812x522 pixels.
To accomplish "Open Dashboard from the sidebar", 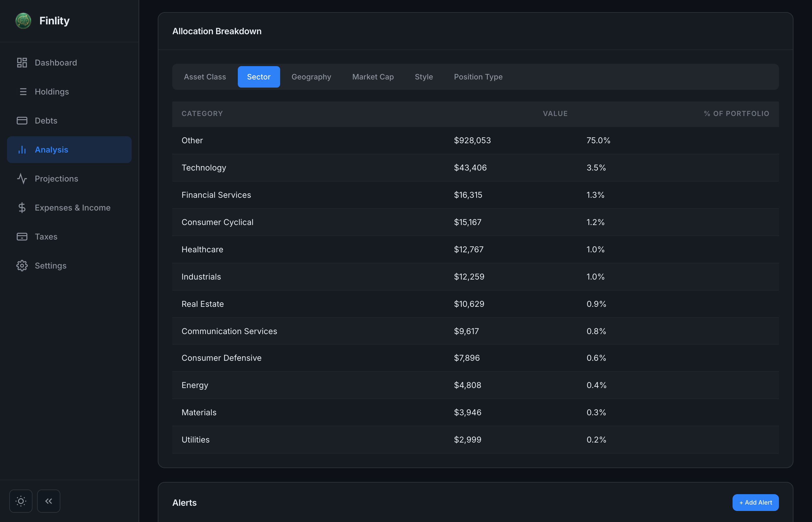I will [x=69, y=63].
